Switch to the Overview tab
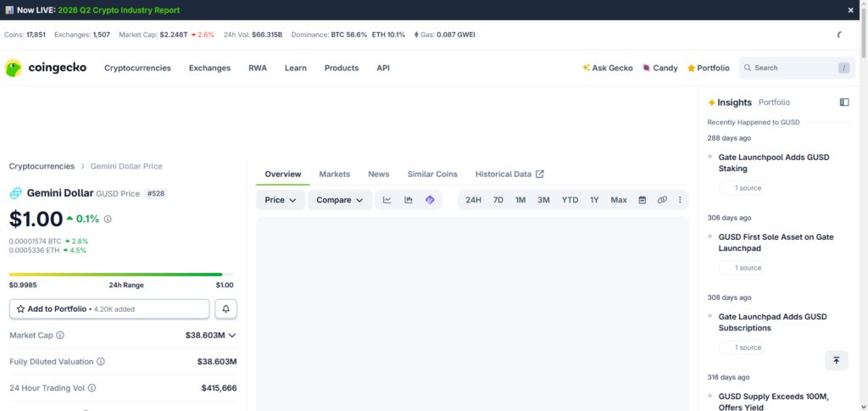Viewport: 868px width, 411px height. click(283, 175)
